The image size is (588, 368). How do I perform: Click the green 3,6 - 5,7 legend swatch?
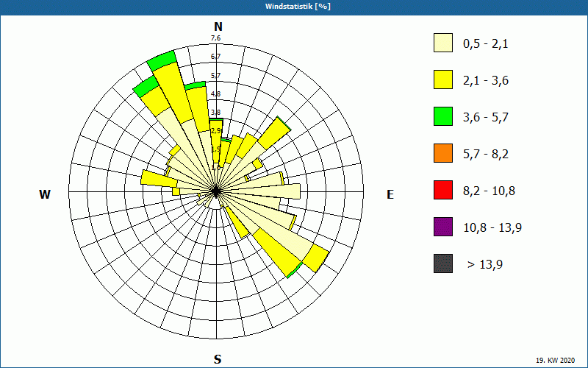pos(443,116)
